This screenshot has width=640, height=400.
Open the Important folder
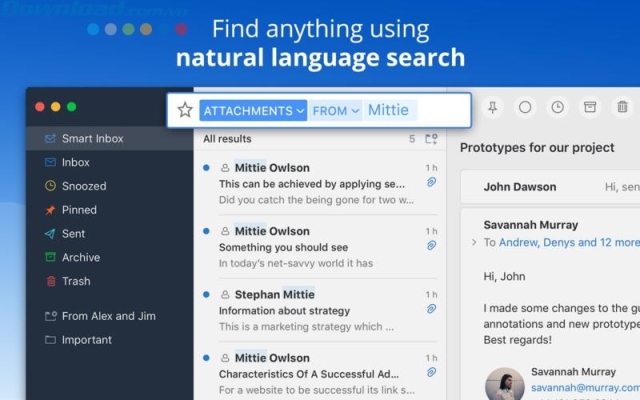tap(109, 340)
